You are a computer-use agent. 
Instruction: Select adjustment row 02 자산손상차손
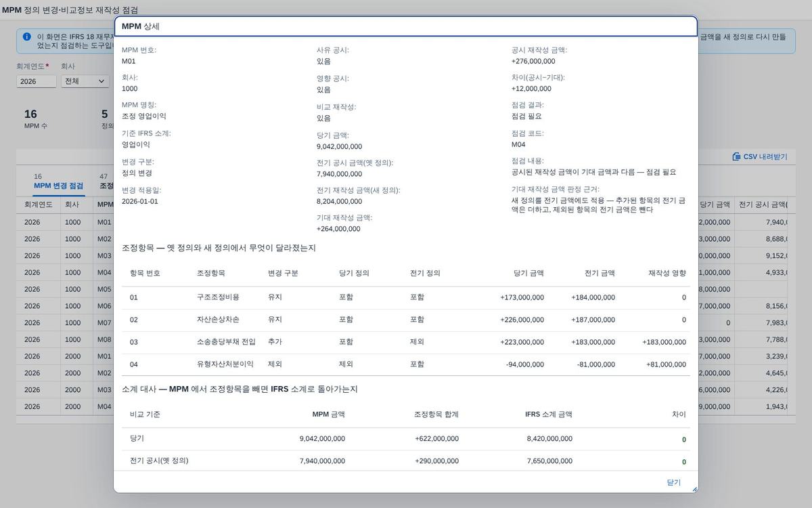(x=406, y=320)
